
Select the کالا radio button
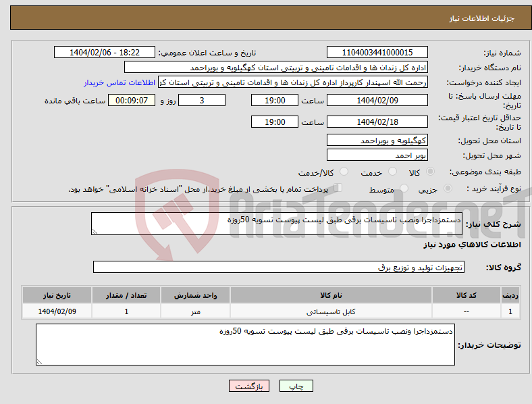430,172
